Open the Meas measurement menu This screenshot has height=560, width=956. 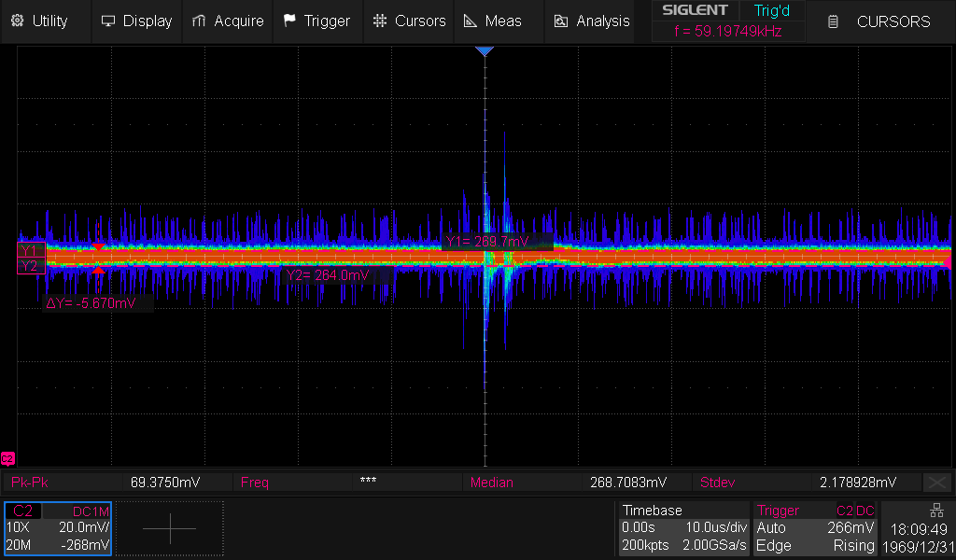(x=492, y=21)
